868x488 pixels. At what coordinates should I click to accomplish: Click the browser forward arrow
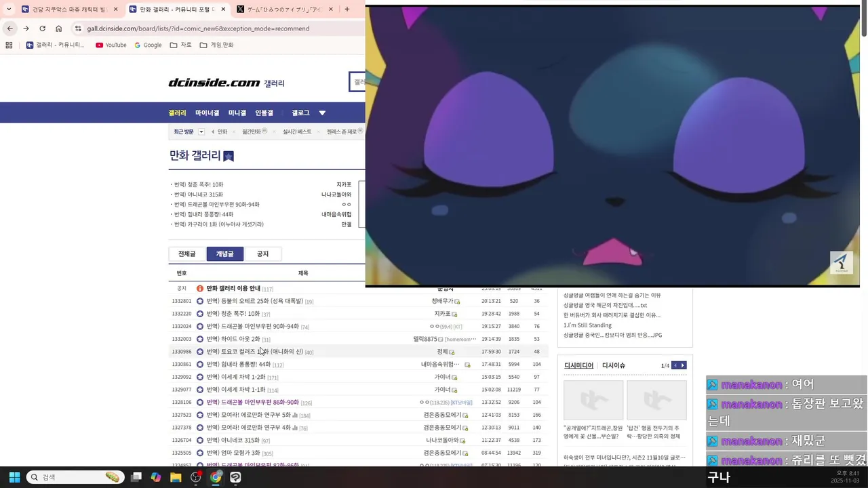coord(26,28)
